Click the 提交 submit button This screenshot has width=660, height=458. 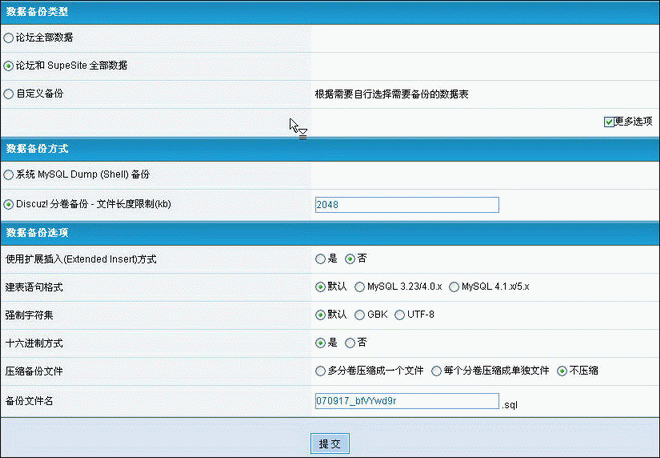pyautogui.click(x=330, y=444)
